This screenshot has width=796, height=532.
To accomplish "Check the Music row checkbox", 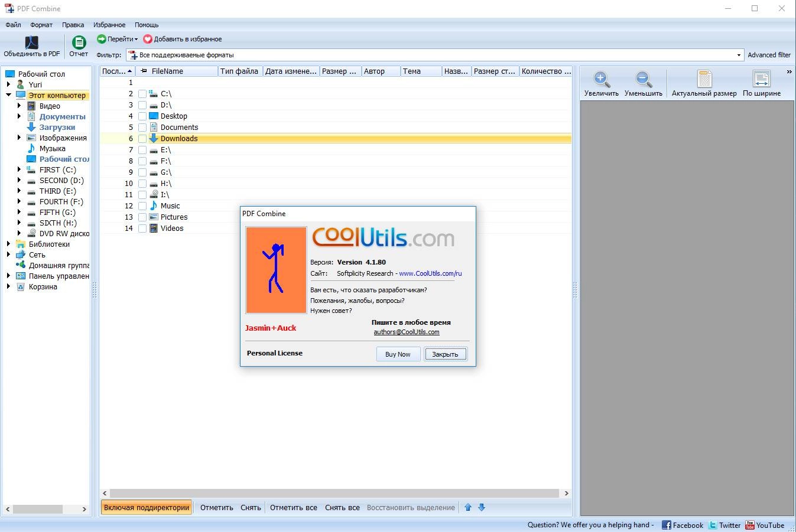I will (x=142, y=206).
